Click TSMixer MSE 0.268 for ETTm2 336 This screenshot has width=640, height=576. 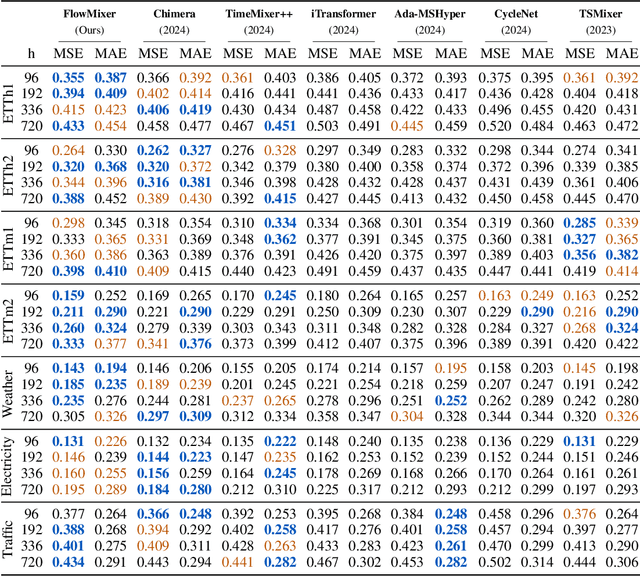[580, 328]
